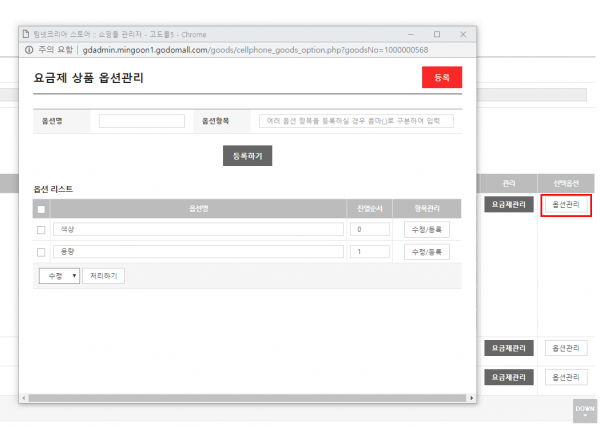Click the red 등록 button

tap(442, 77)
